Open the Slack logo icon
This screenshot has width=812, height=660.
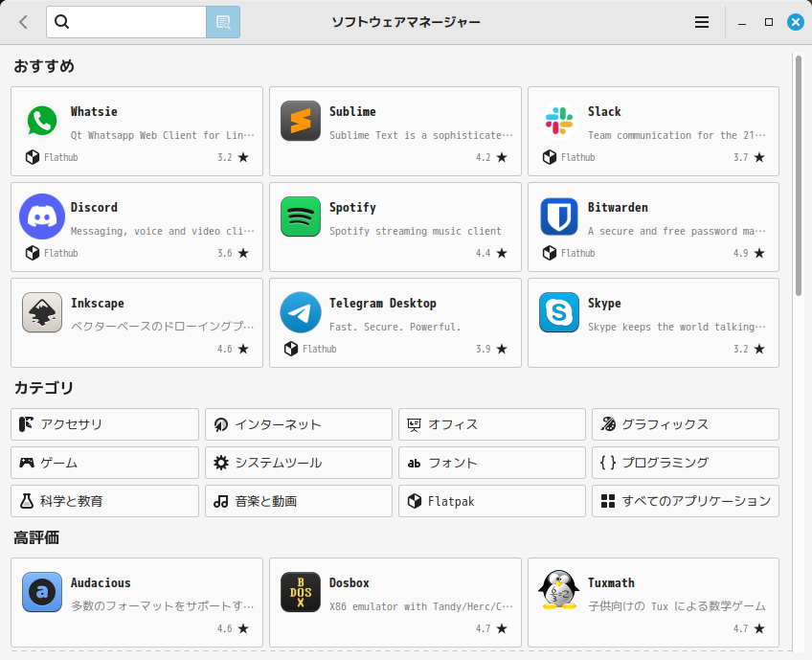(559, 121)
